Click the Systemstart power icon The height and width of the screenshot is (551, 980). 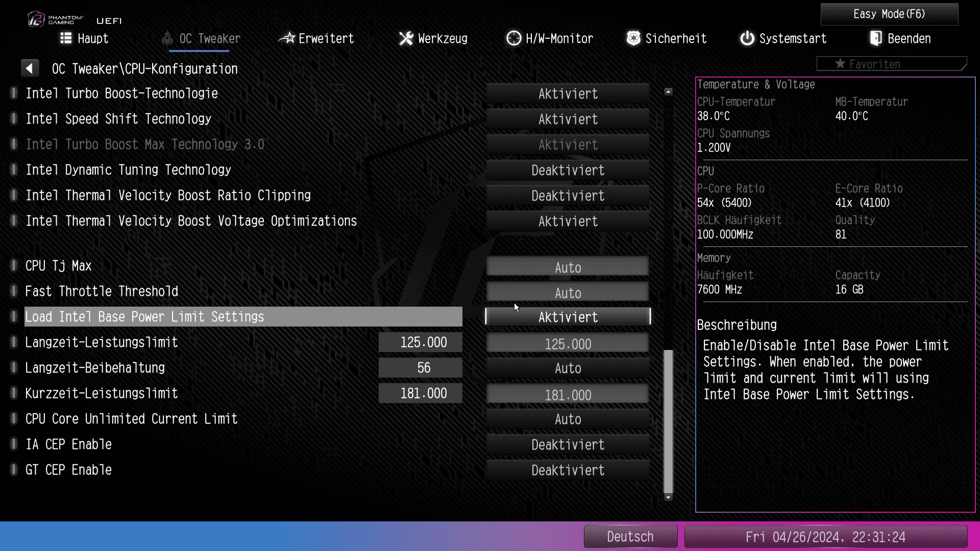click(747, 38)
